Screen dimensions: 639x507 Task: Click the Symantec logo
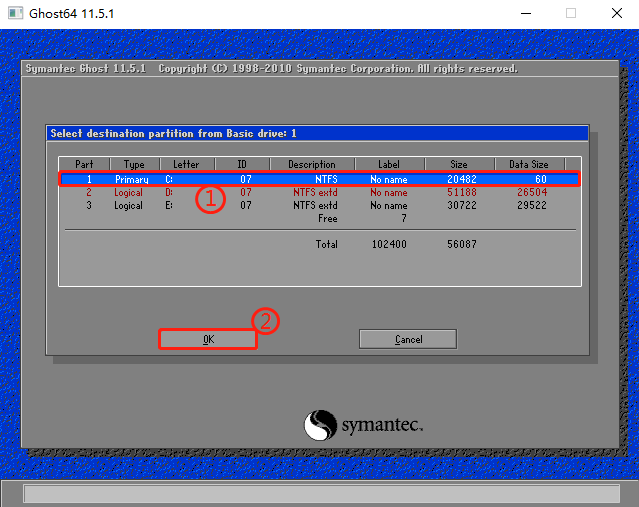pos(363,425)
